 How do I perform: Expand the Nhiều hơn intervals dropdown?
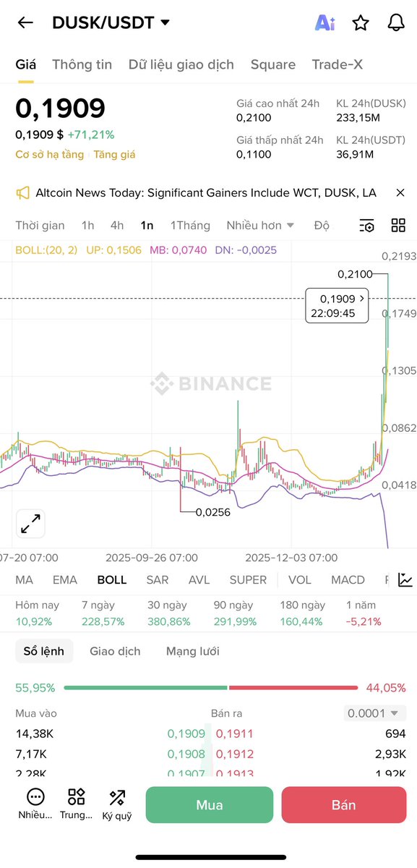pos(260,225)
